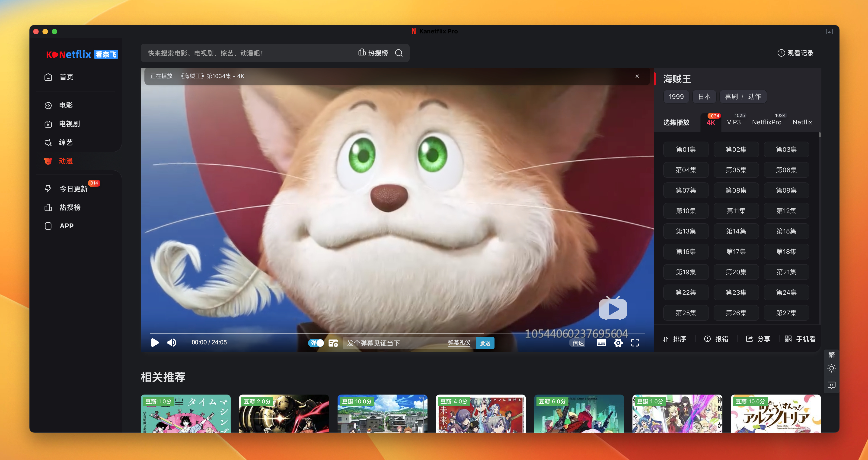868x460 pixels.
Task: Switch to light mode sun icon
Action: tap(831, 368)
